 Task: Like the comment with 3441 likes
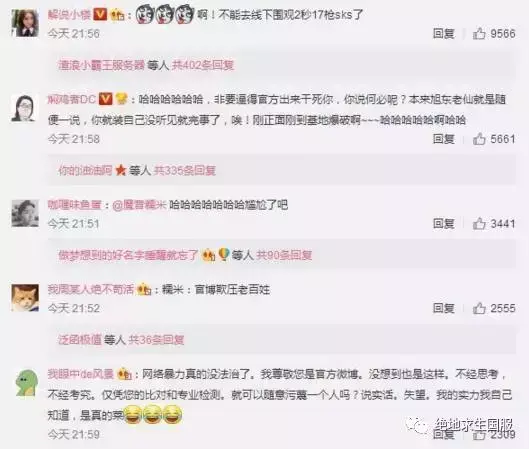[x=479, y=223]
